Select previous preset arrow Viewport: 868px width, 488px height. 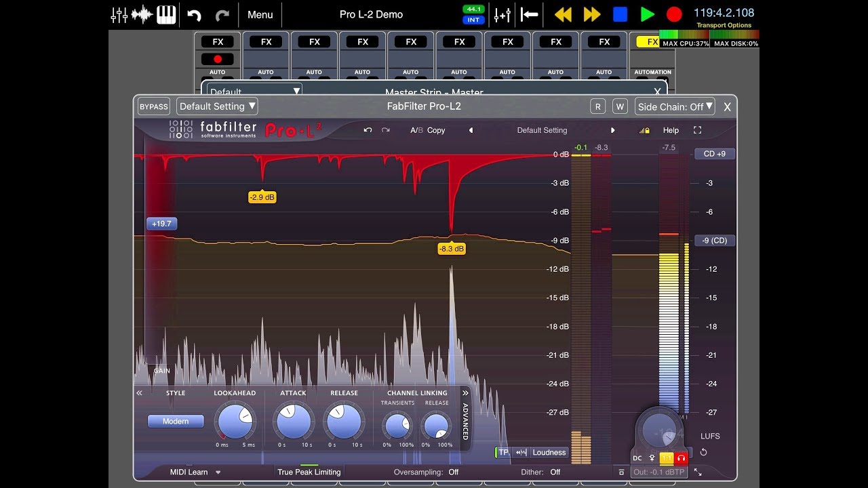pos(471,130)
